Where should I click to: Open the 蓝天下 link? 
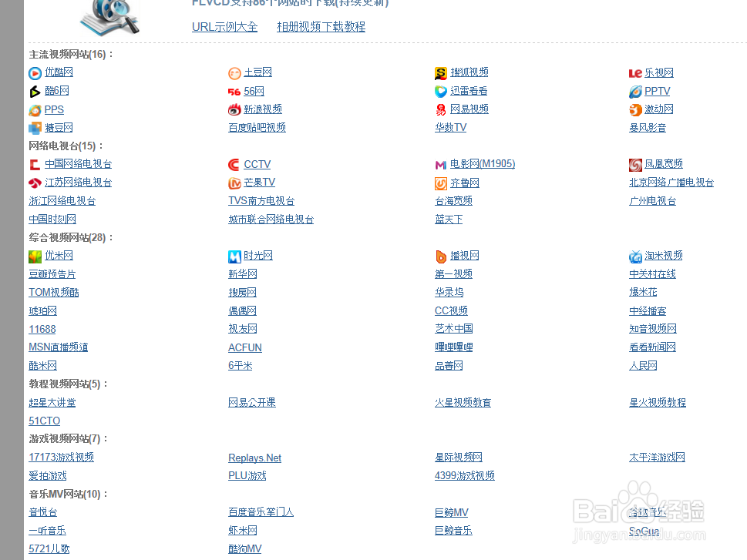(449, 220)
